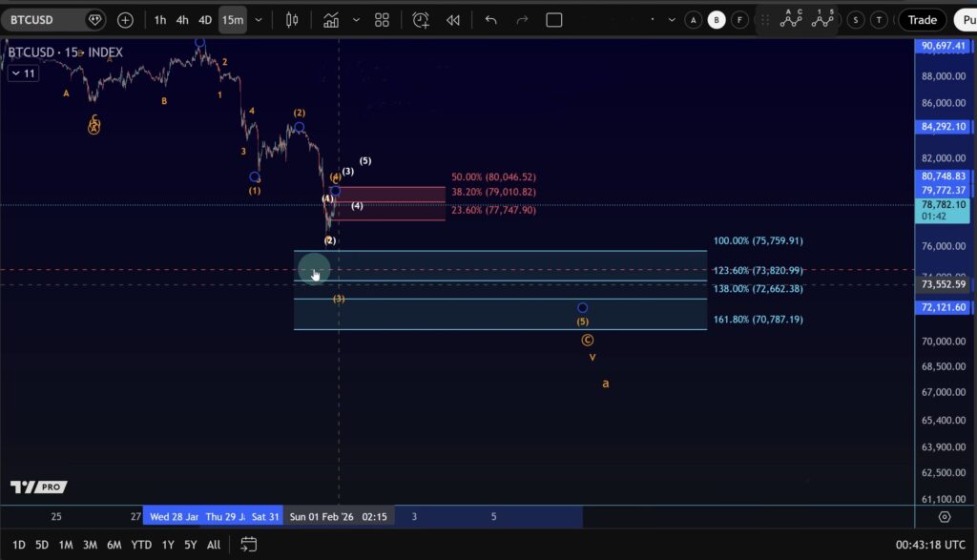977x560 pixels.
Task: Create an alert with the alarm clock icon
Action: tap(421, 20)
